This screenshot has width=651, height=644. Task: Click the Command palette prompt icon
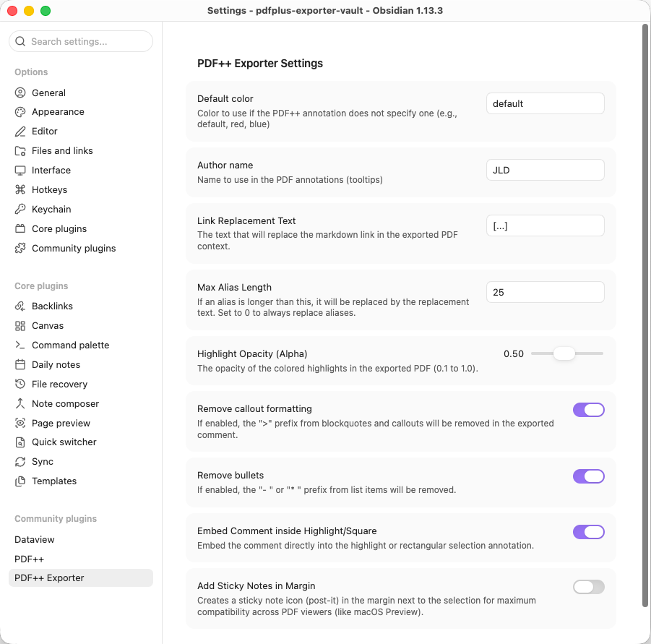pyautogui.click(x=20, y=345)
